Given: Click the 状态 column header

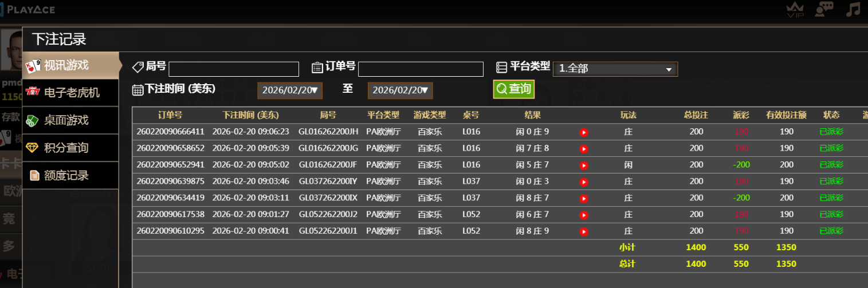Looking at the screenshot, I should (x=831, y=115).
